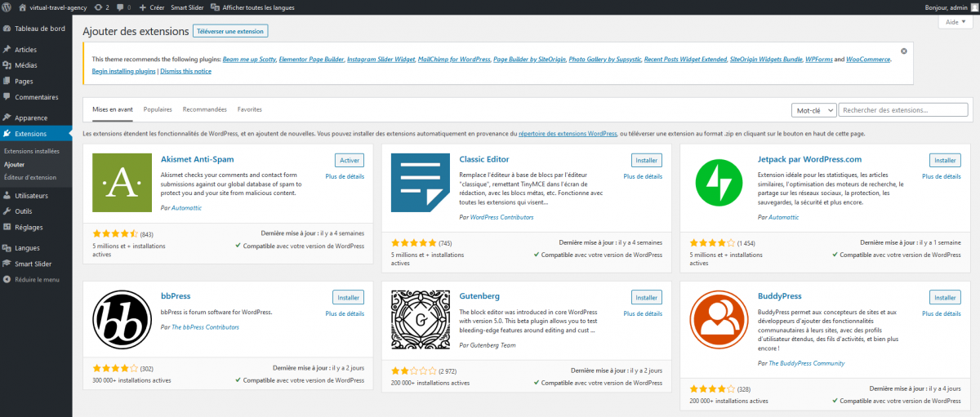The image size is (980, 417).
Task: Open The BuddyPress Community author link
Action: coord(807,363)
